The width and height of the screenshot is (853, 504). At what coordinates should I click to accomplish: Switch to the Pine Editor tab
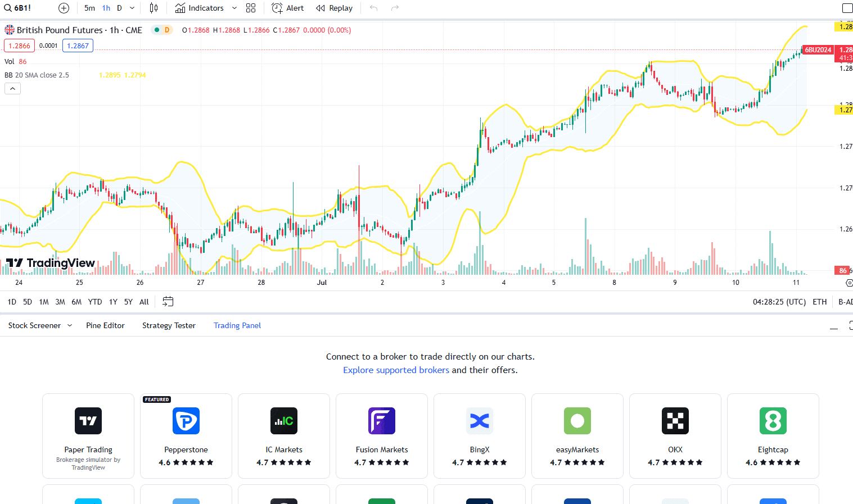tap(105, 325)
